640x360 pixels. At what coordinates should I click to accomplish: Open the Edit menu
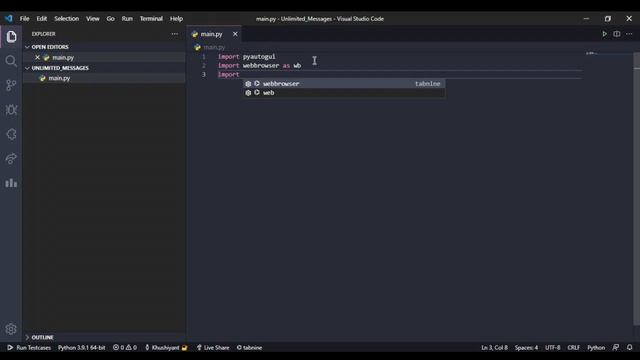pos(42,18)
